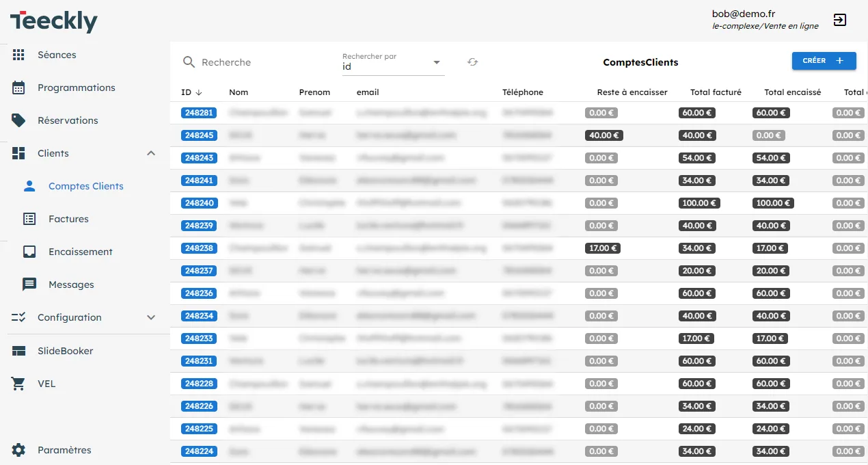Go to Réservations menu item
Image resolution: width=868 pixels, height=465 pixels.
coord(68,120)
